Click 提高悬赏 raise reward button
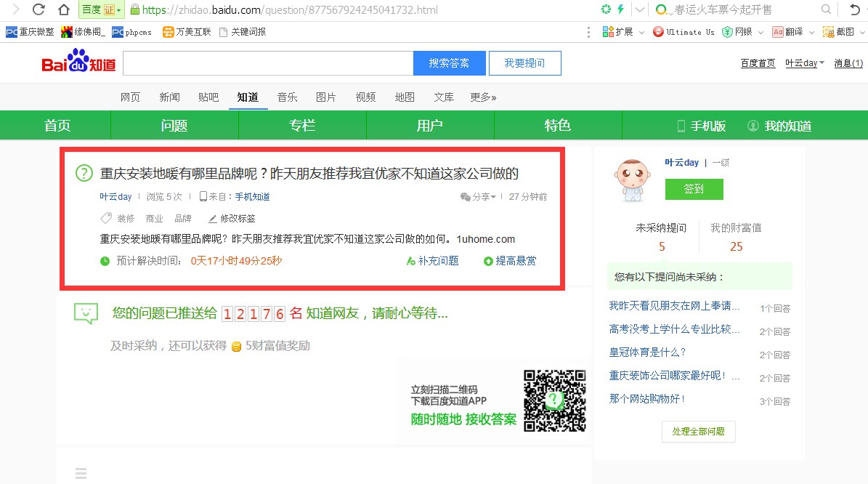 point(510,261)
